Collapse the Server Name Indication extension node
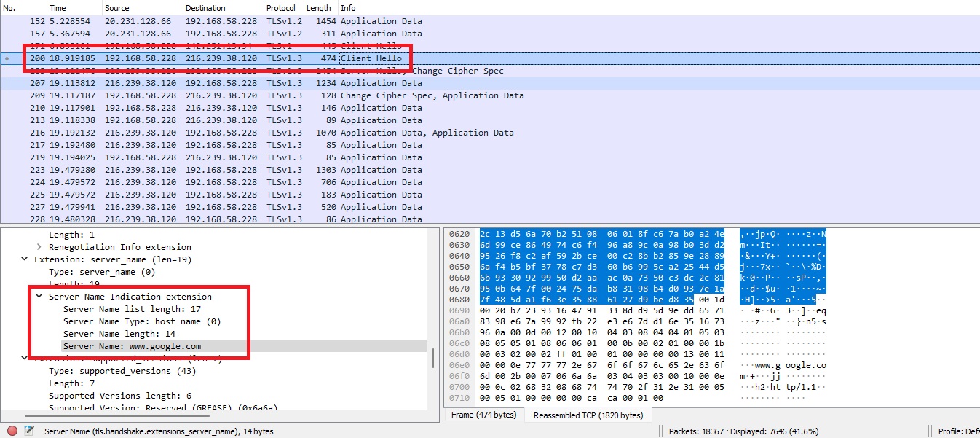The image size is (980, 438). 39,297
